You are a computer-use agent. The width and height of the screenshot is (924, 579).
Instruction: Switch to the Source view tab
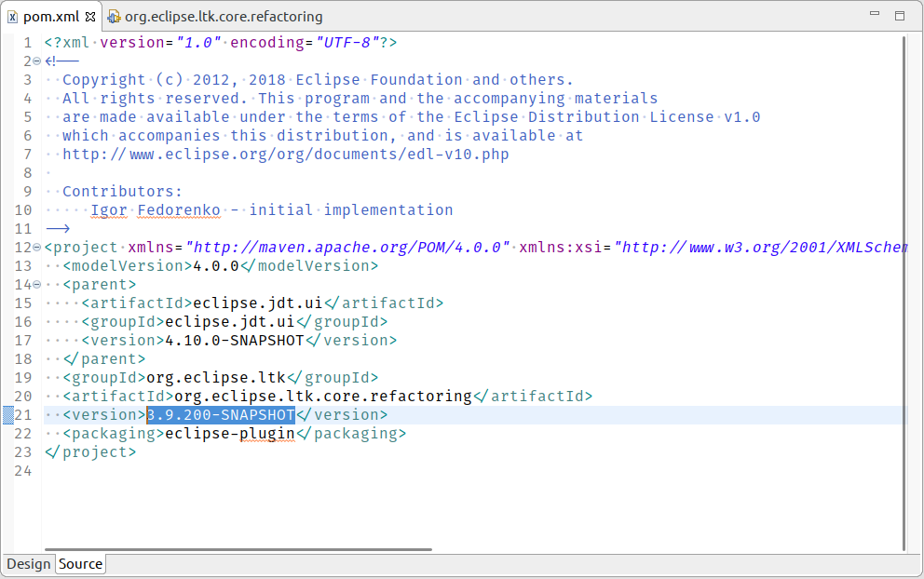click(81, 564)
